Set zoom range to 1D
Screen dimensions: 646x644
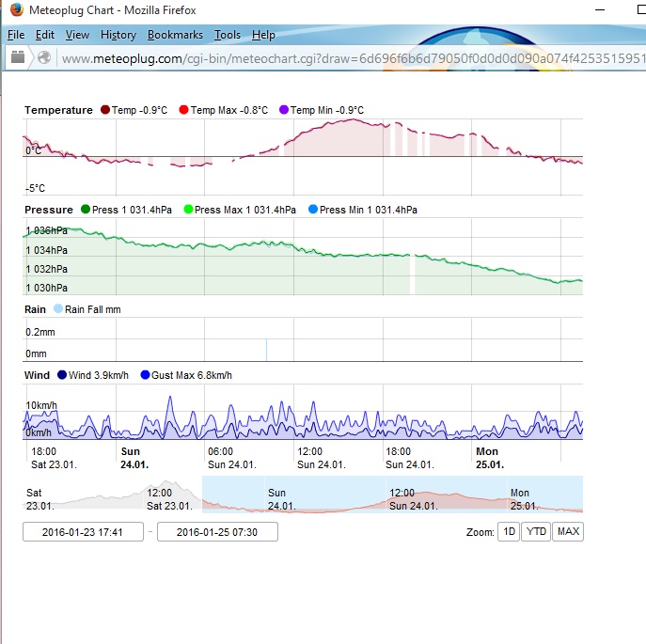click(509, 532)
